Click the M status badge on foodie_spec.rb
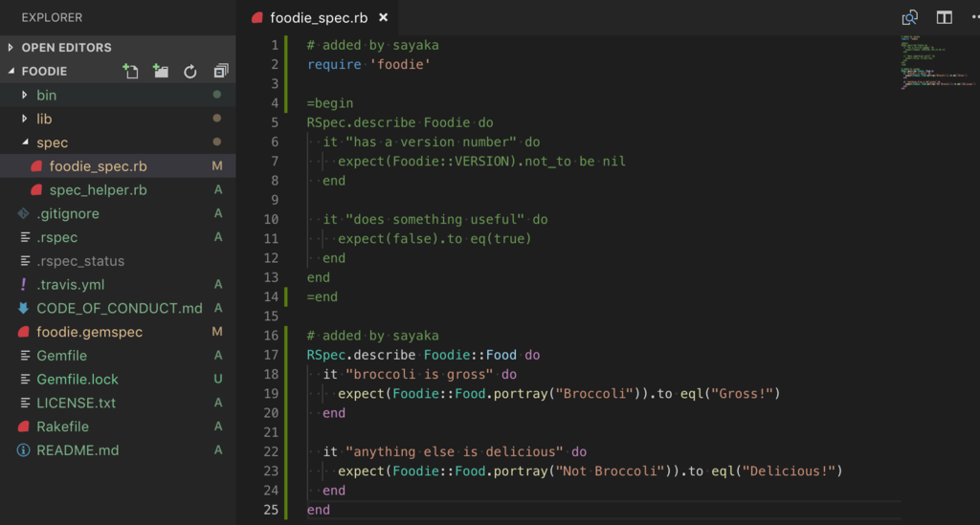Screen dimensions: 980x525 coord(217,166)
